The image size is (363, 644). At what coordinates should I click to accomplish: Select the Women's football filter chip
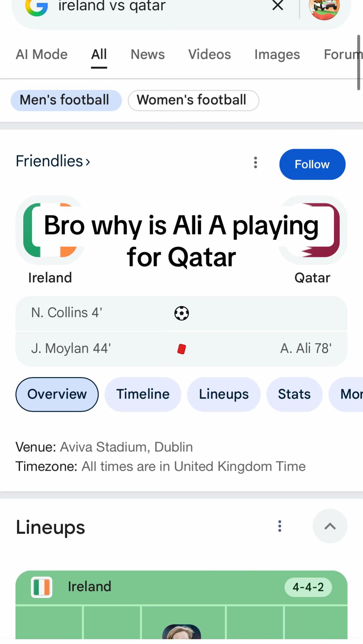click(x=193, y=100)
